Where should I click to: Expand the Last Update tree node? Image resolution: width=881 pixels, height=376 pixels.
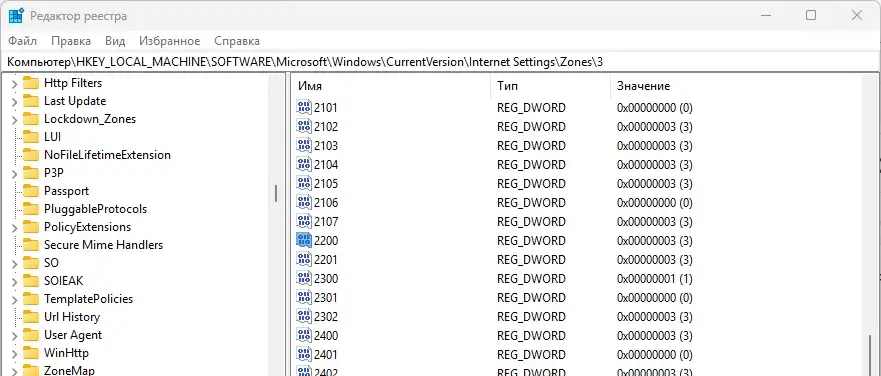14,102
